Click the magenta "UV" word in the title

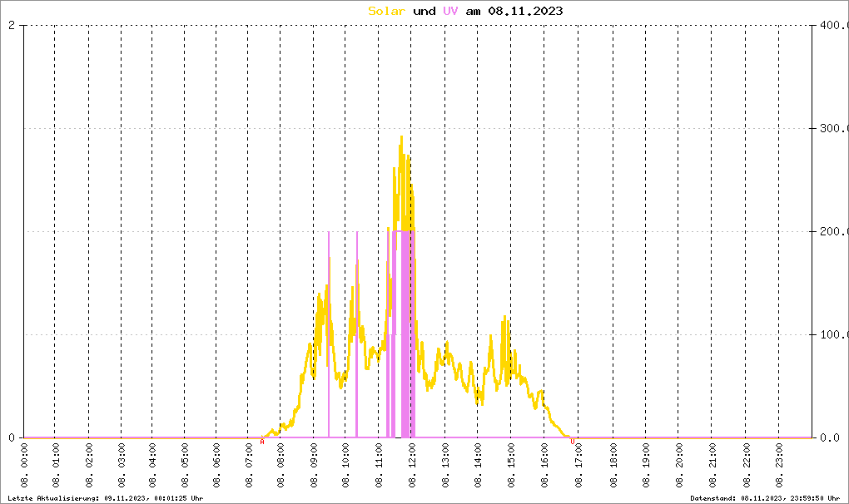click(450, 11)
